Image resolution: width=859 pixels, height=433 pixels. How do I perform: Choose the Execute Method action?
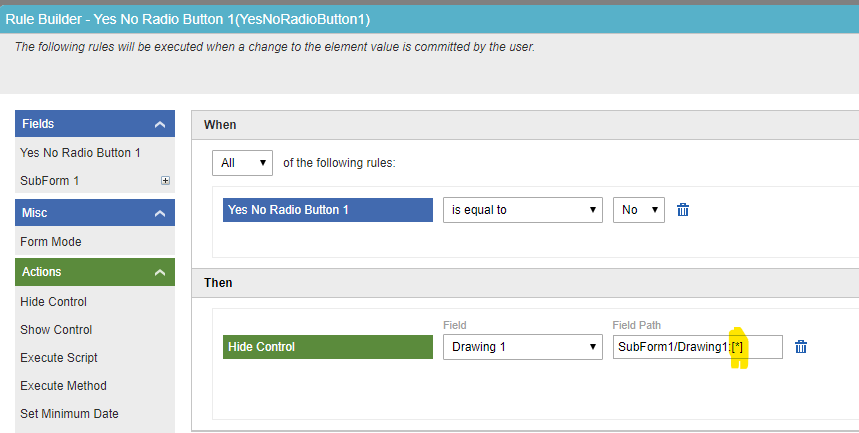point(63,386)
